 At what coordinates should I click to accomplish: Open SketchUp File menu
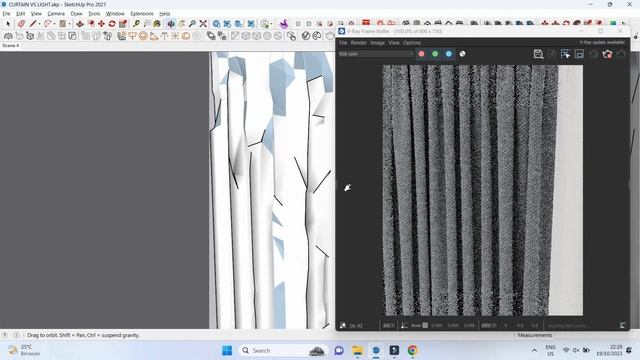coord(7,13)
